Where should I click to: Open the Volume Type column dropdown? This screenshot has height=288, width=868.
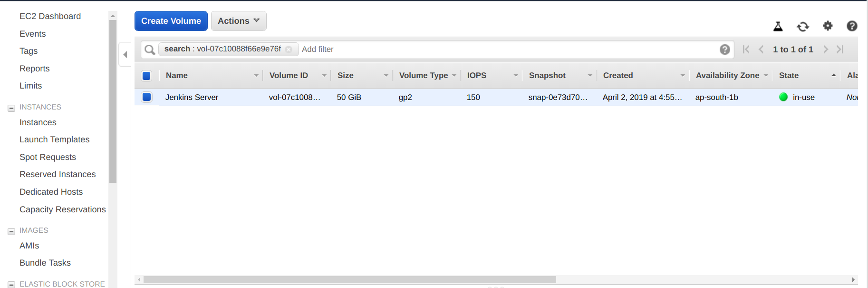click(454, 76)
